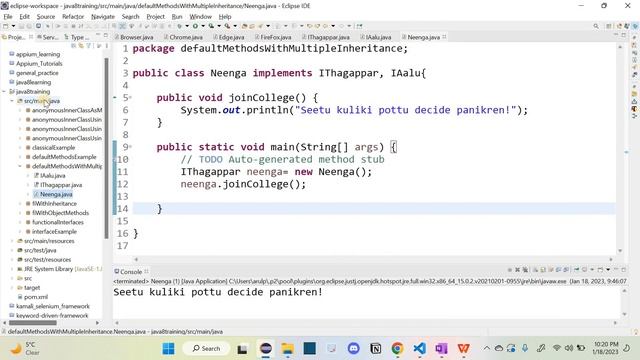Open the Run menu
The image size is (640, 360).
coord(177,17)
